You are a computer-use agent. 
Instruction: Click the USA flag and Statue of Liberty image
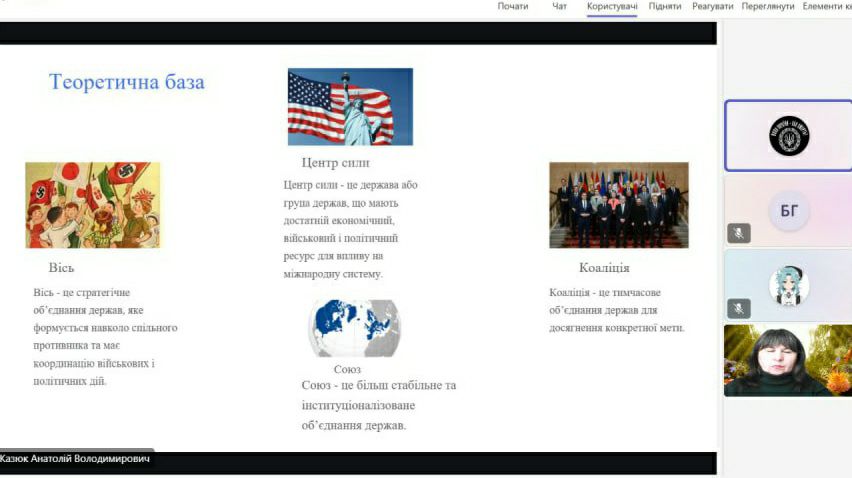click(350, 107)
